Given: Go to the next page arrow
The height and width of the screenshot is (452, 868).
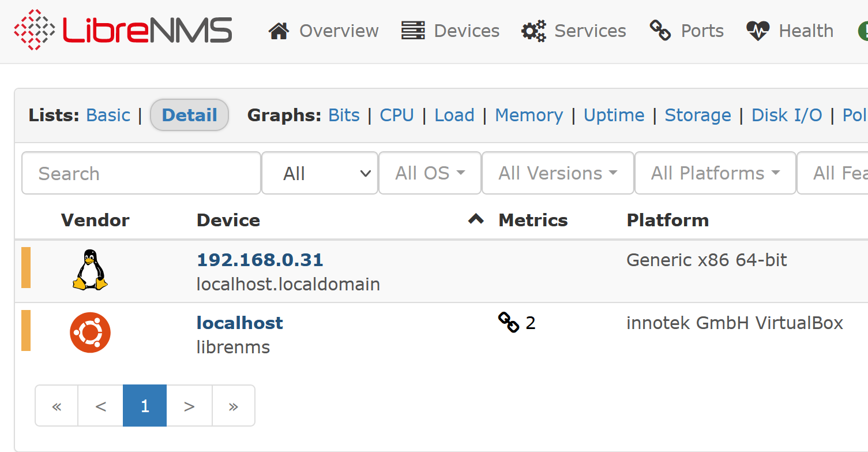Looking at the screenshot, I should [x=189, y=406].
